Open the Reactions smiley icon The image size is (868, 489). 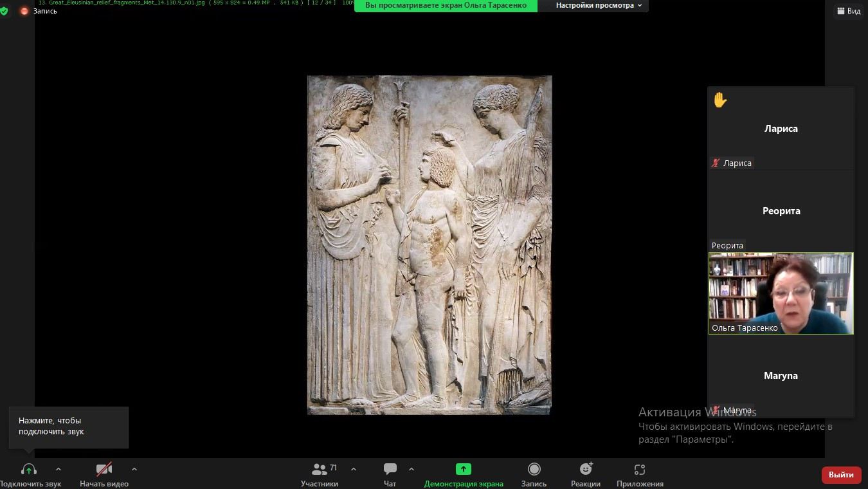click(x=586, y=469)
